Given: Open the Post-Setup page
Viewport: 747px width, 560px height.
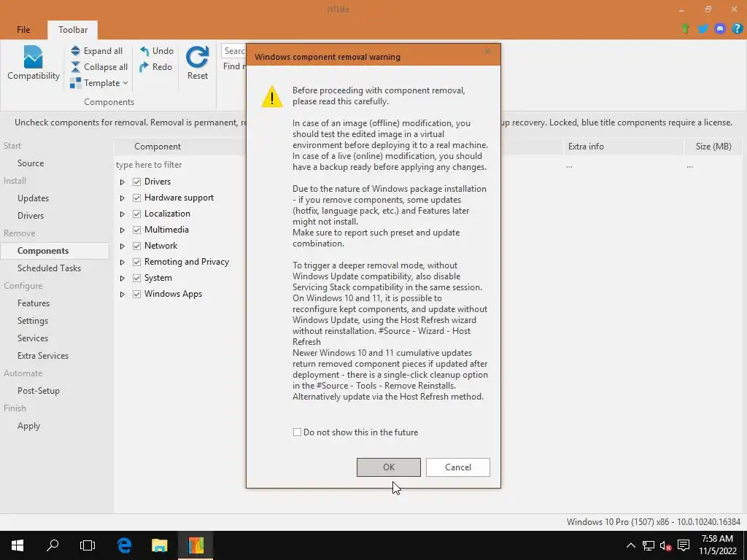Looking at the screenshot, I should point(38,391).
